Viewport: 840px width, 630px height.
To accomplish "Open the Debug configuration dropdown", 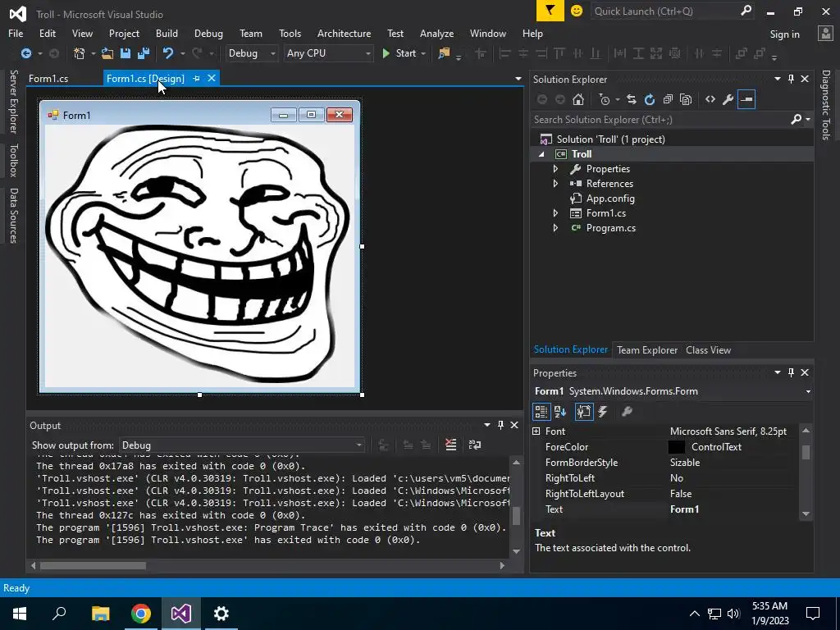I will (x=251, y=53).
